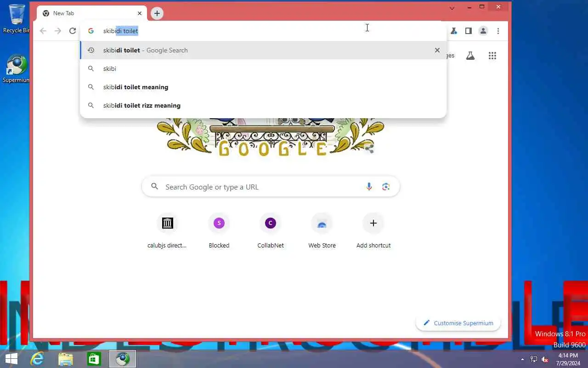
Task: Click the Google G icon in omnibox
Action: [91, 31]
